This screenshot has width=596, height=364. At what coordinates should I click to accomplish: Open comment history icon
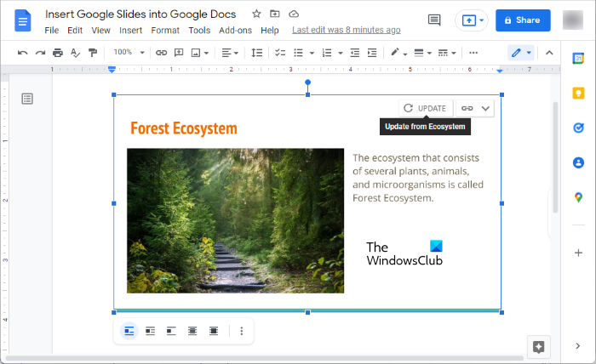[x=434, y=20]
